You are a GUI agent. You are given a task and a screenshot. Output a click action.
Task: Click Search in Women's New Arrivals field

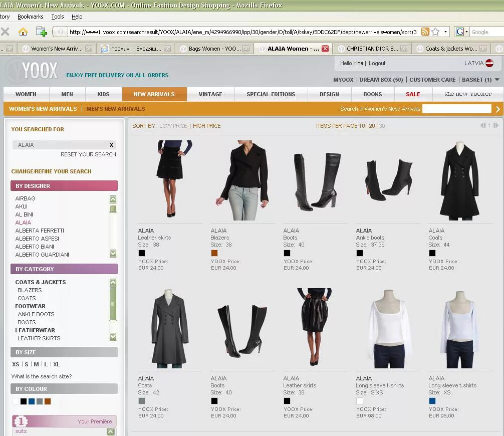(457, 109)
